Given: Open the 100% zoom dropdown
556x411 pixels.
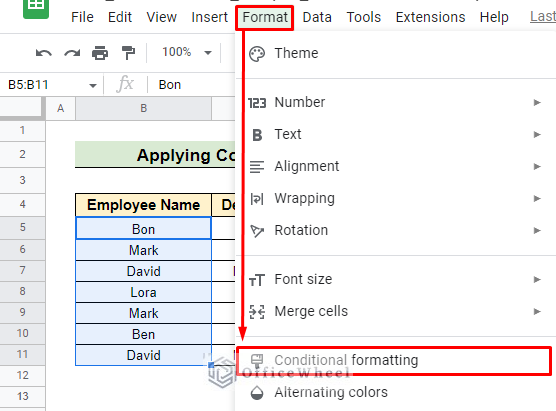Looking at the screenshot, I should 187,52.
